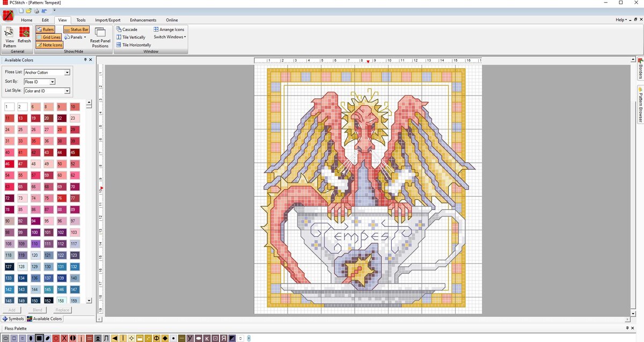Click Tile Vertically
This screenshot has width=644, height=342.
click(130, 37)
